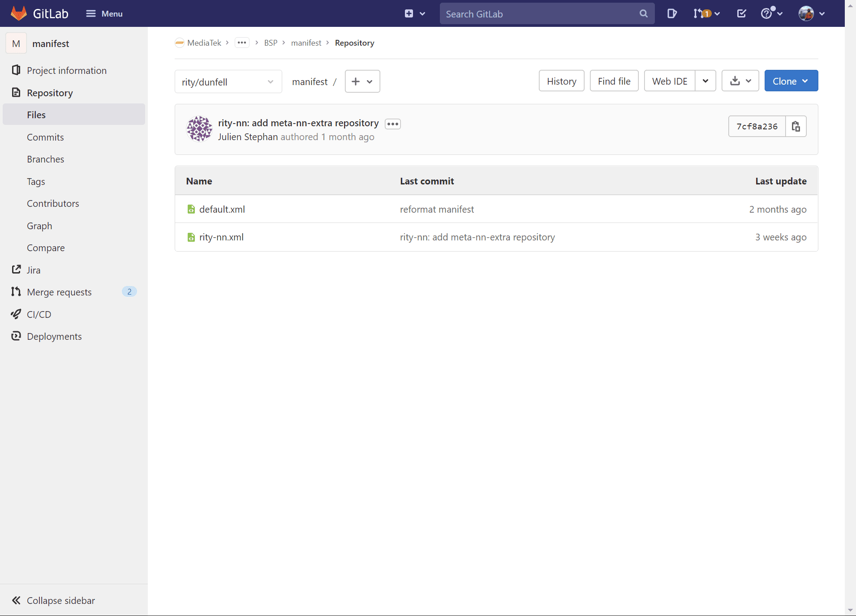Click the manifest project avatar M

point(16,43)
